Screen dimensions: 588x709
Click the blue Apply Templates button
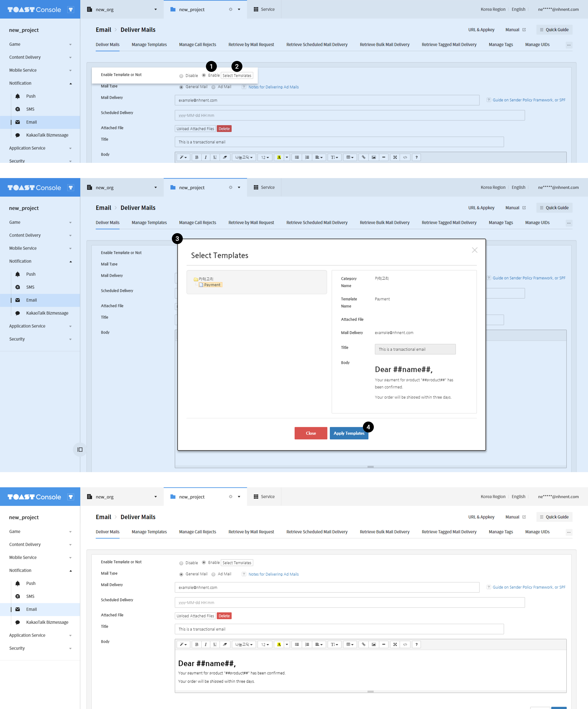tap(349, 433)
